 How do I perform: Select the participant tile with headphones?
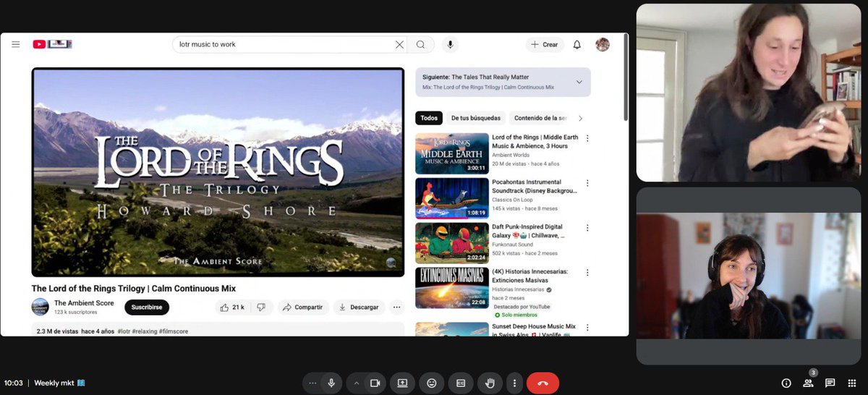coord(749,276)
